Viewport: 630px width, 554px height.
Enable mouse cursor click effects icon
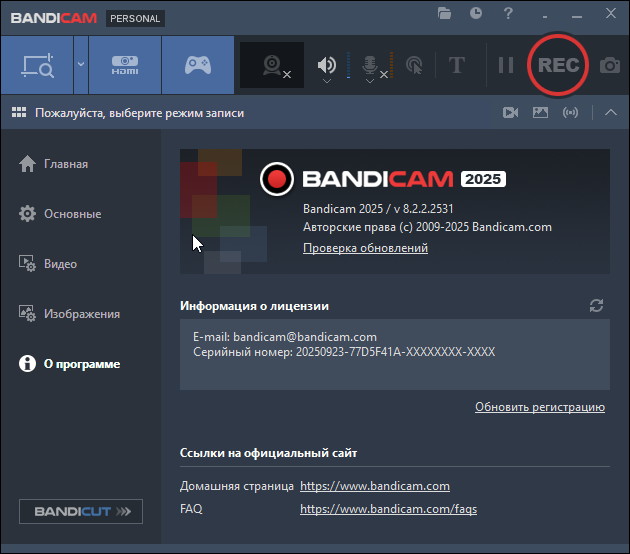click(x=414, y=66)
